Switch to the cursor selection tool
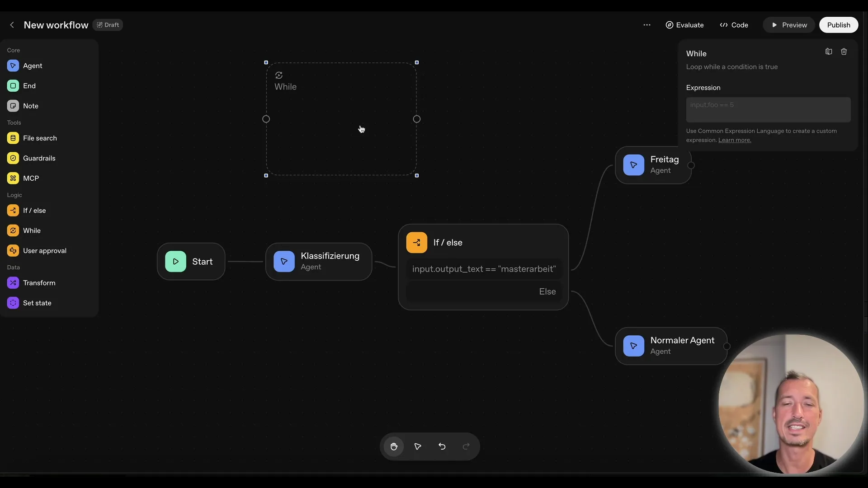The width and height of the screenshot is (868, 488). coord(417,446)
